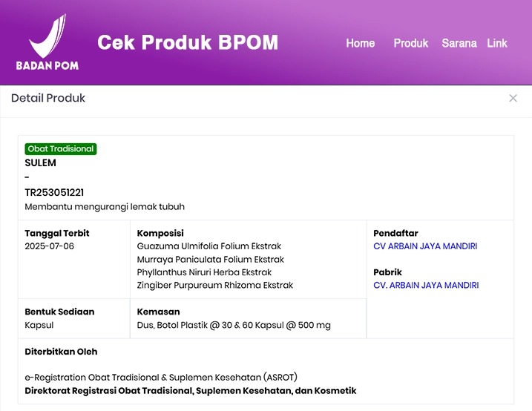The width and height of the screenshot is (532, 411).
Task: Click the green Obat Tradisional badge
Action: (61, 149)
